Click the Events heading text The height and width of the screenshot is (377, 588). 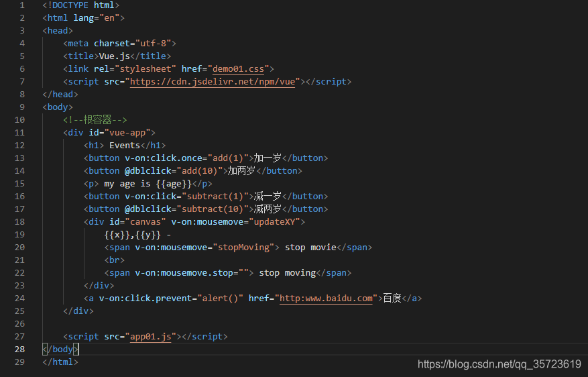click(125, 145)
